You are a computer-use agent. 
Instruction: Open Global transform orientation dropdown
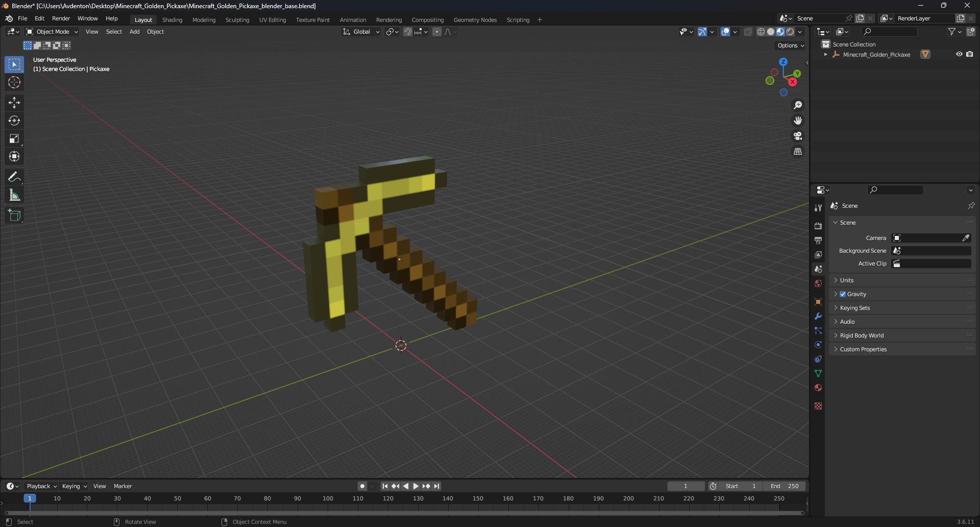click(361, 32)
